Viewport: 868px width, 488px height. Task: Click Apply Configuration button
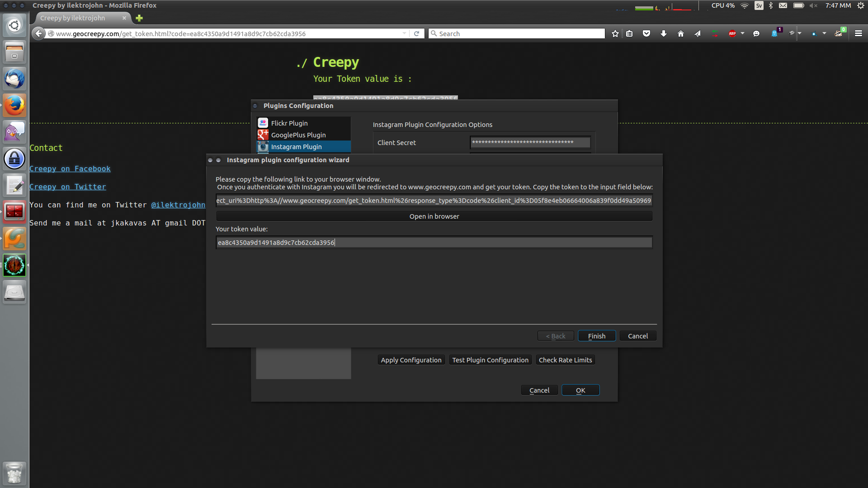[411, 359]
